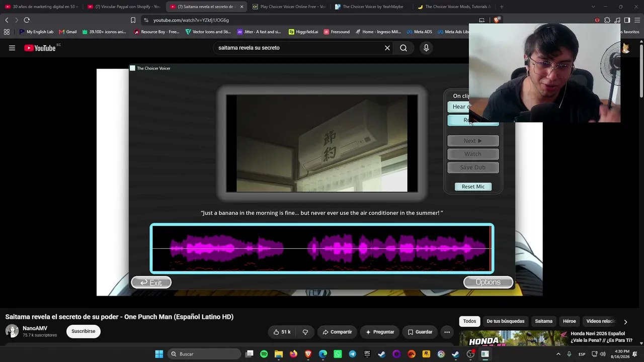Open Epic Games Launcher from the taskbar
The width and height of the screenshot is (644, 362).
pyautogui.click(x=367, y=354)
